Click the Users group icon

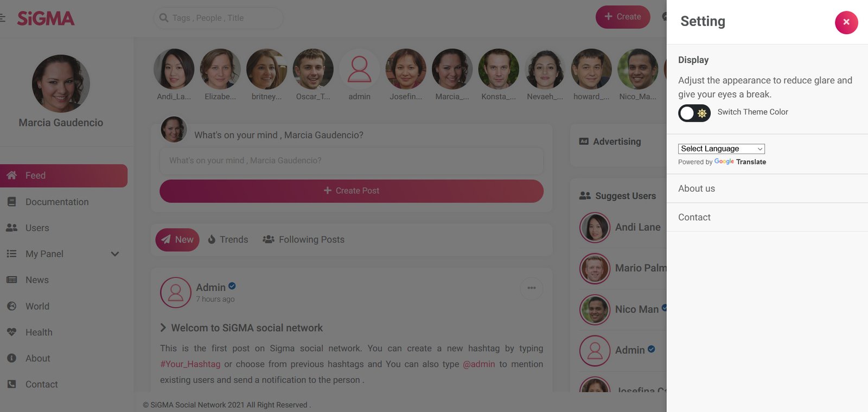click(11, 228)
